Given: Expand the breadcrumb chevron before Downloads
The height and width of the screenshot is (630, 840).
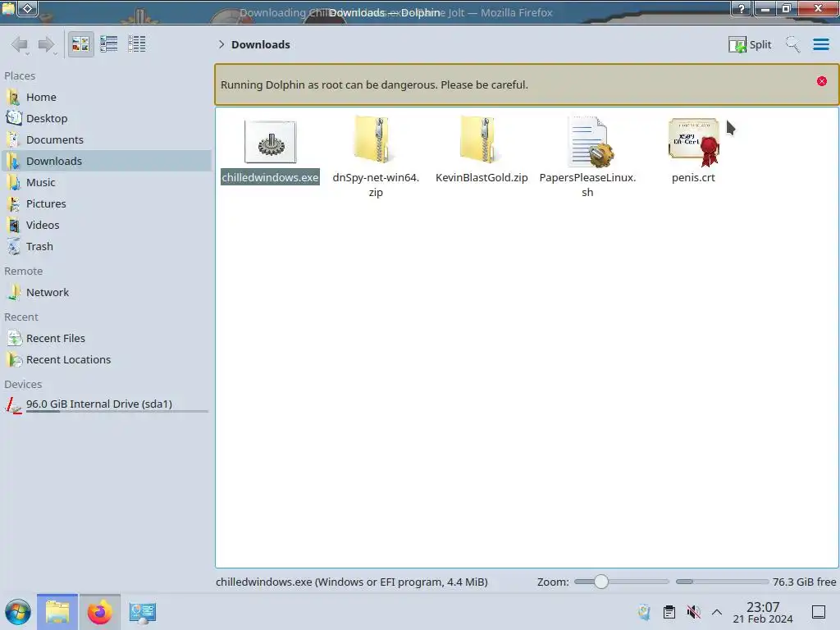Looking at the screenshot, I should (221, 44).
